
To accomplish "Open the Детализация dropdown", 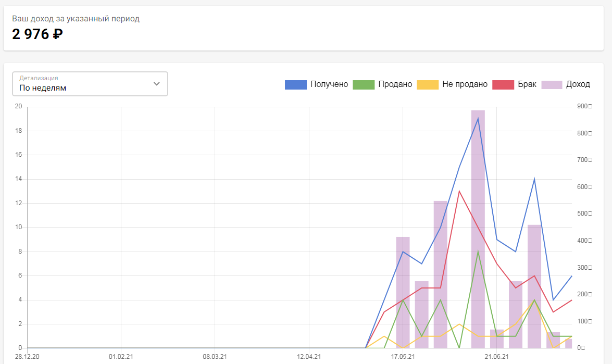I will (x=90, y=84).
